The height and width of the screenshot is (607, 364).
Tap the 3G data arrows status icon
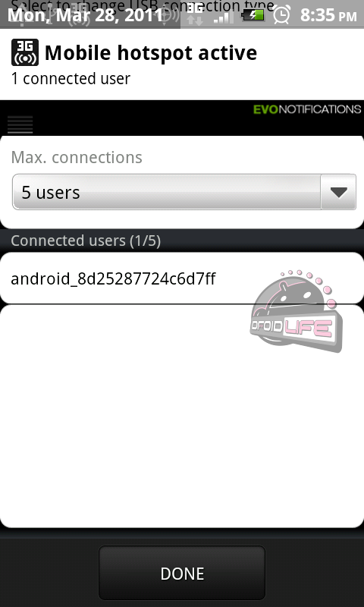tap(195, 14)
